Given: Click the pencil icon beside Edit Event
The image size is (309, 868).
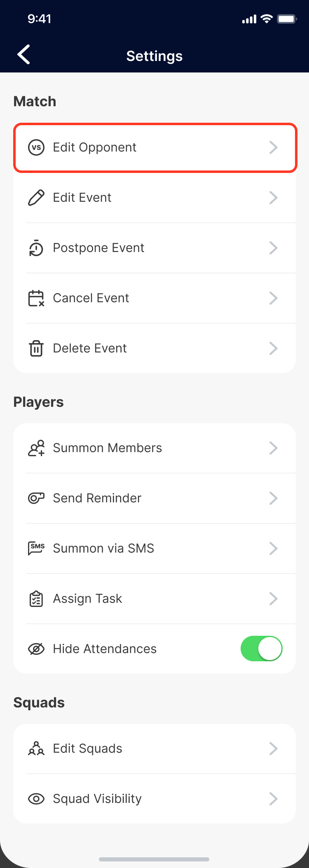Looking at the screenshot, I should click(36, 198).
